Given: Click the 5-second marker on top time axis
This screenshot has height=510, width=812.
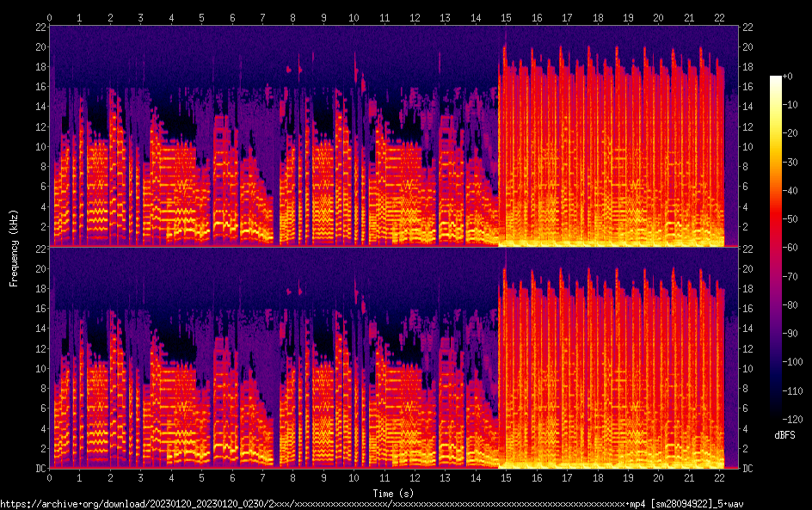Looking at the screenshot, I should coord(202,17).
